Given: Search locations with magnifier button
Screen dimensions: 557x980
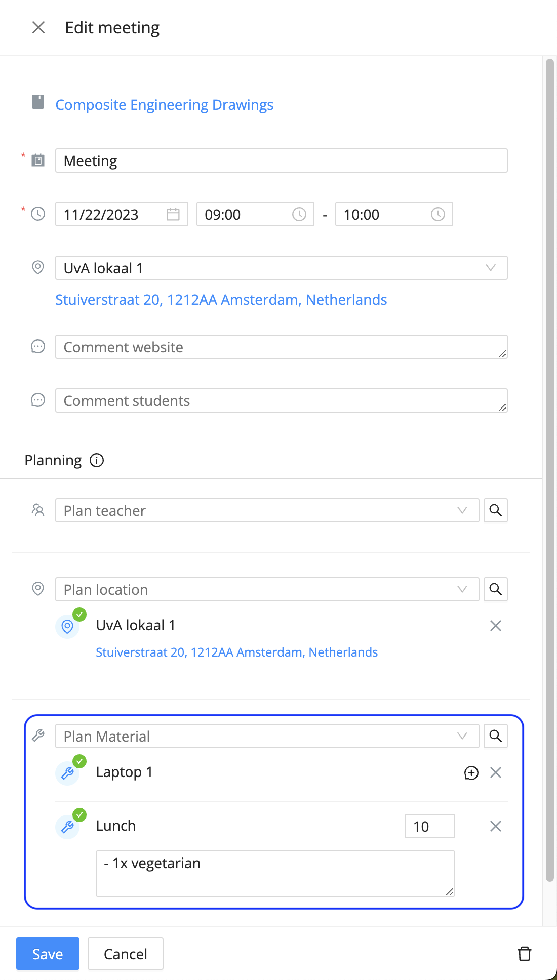Looking at the screenshot, I should [x=496, y=589].
